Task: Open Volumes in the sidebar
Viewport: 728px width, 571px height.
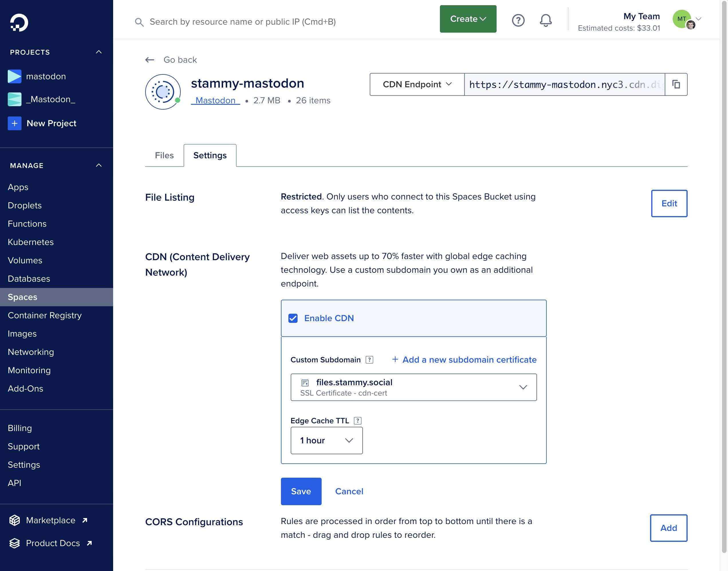Action: (25, 260)
